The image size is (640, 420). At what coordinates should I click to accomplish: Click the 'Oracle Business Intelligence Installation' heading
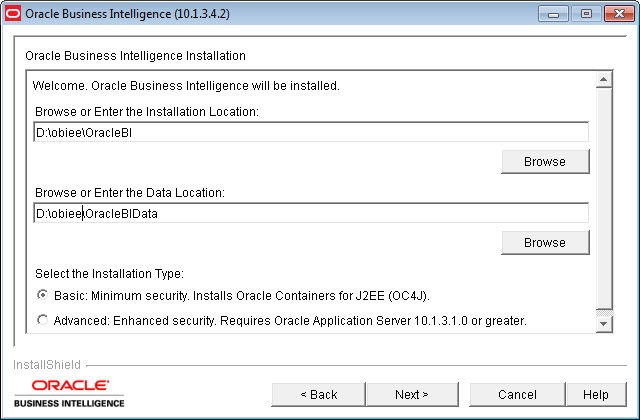[136, 56]
